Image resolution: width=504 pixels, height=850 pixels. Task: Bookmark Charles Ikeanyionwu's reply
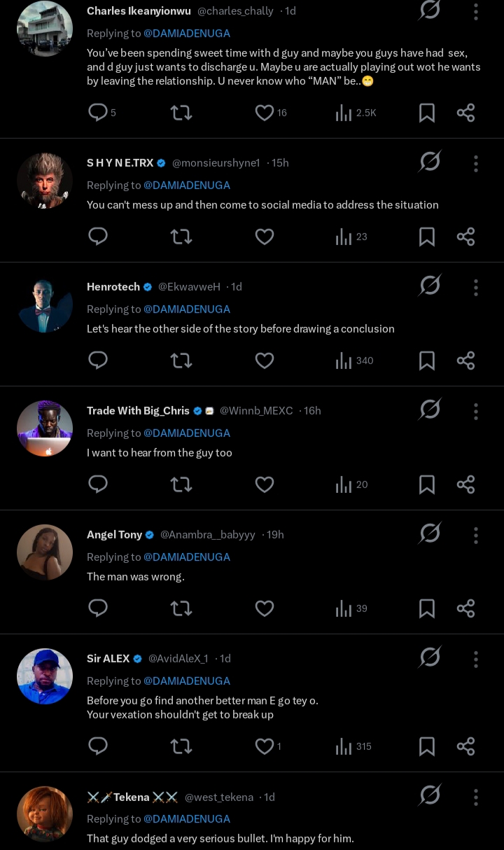click(x=426, y=113)
